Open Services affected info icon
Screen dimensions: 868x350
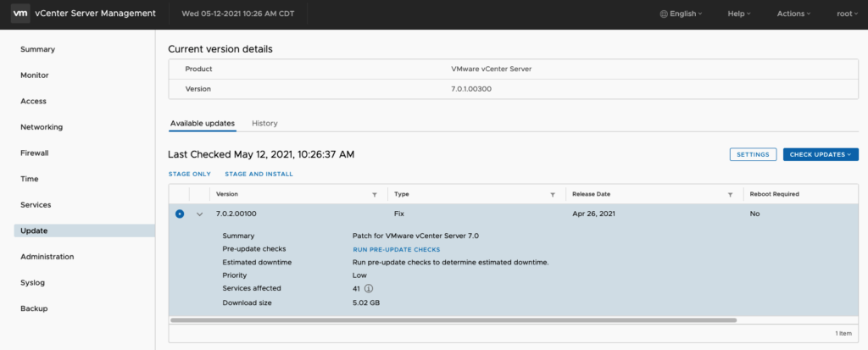[x=370, y=289]
